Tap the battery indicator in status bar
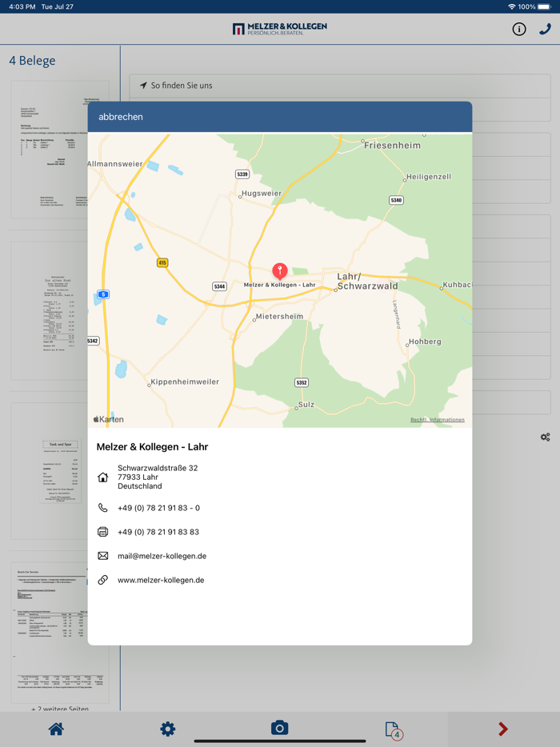Image resolution: width=560 pixels, height=747 pixels. (544, 6)
